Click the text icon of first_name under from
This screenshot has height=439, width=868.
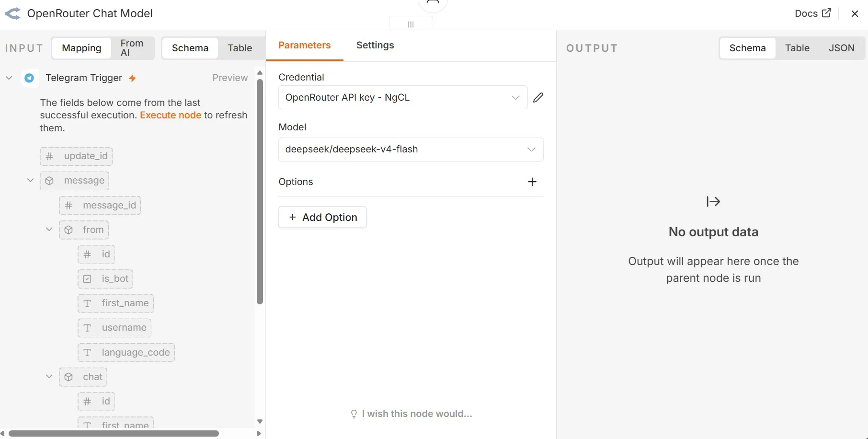coord(87,303)
